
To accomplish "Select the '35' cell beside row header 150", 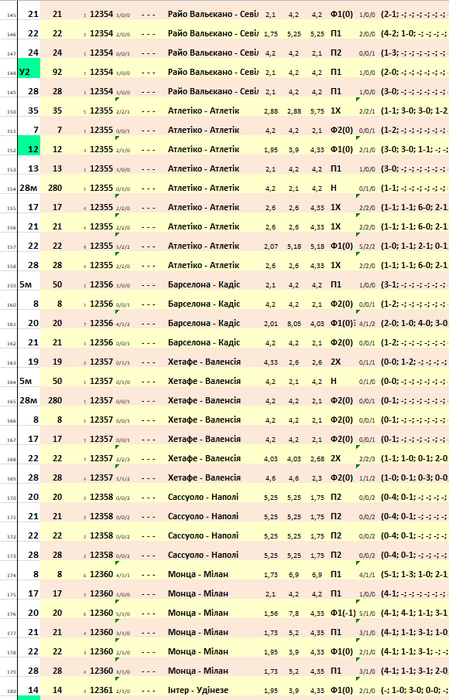I will (33, 111).
